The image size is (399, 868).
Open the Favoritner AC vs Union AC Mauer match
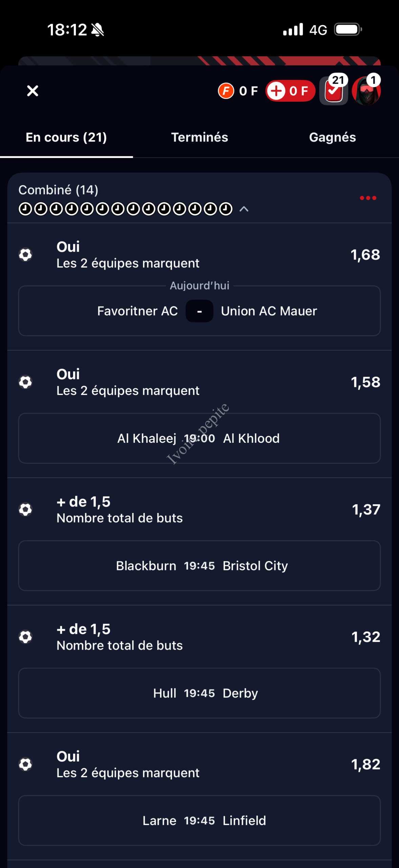[199, 311]
